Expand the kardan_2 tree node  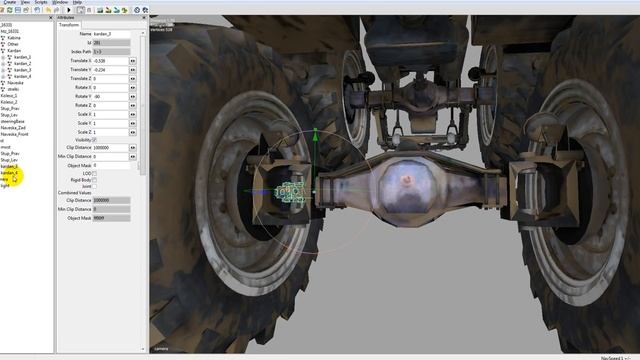click(3, 64)
